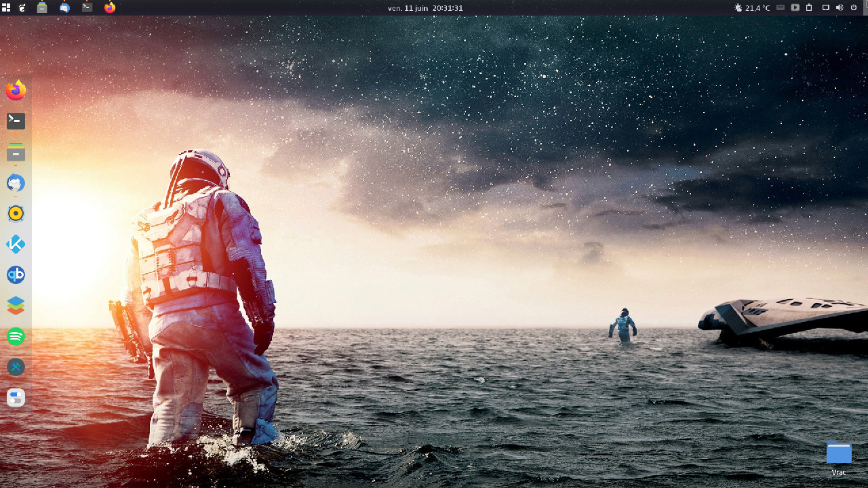Select the Vrac folder on the desktop
Image resolution: width=868 pixels, height=488 pixels.
(x=839, y=458)
